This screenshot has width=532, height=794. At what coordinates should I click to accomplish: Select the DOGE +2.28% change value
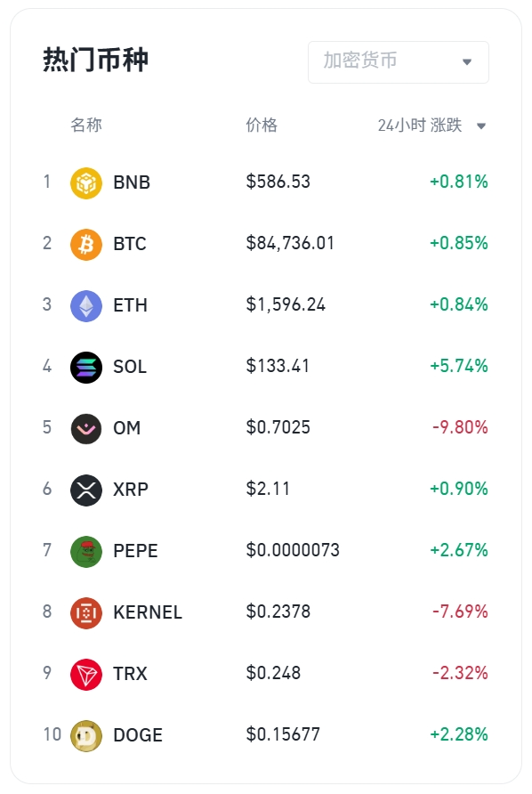[459, 734]
